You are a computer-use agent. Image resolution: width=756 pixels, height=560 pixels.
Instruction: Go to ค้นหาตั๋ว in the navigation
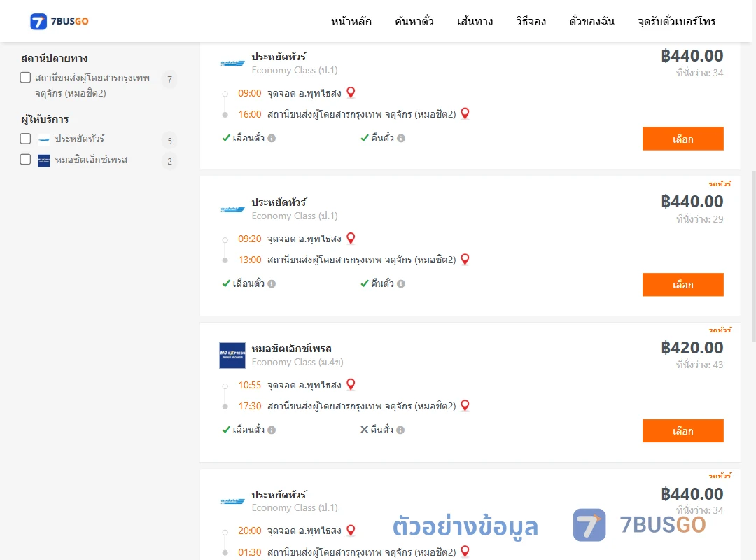click(414, 21)
